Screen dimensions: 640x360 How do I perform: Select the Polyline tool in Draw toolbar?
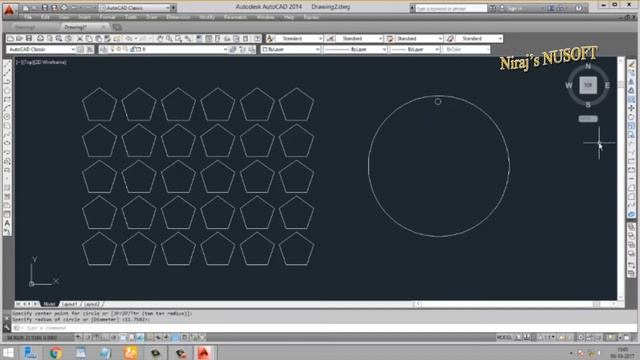[7, 82]
